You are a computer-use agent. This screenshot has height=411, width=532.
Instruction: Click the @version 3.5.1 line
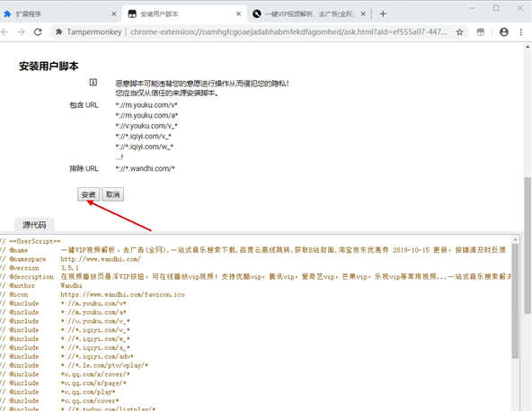pyautogui.click(x=40, y=268)
